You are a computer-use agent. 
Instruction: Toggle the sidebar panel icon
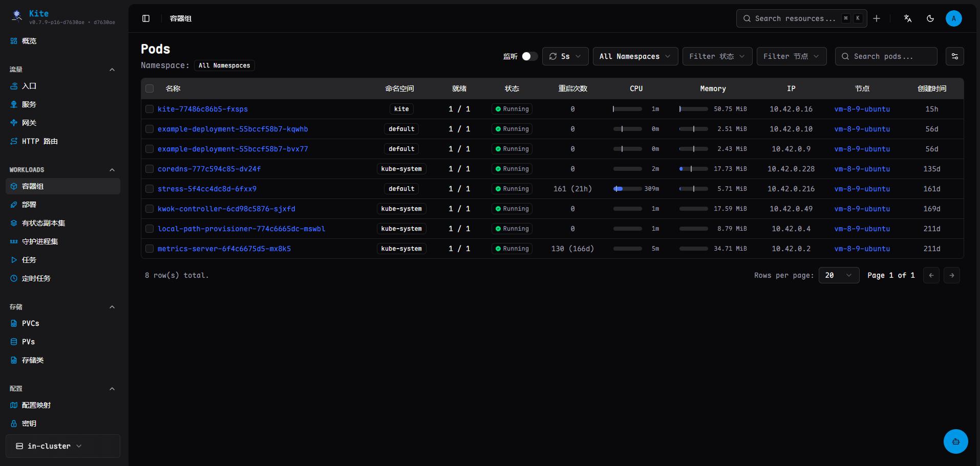pos(146,18)
